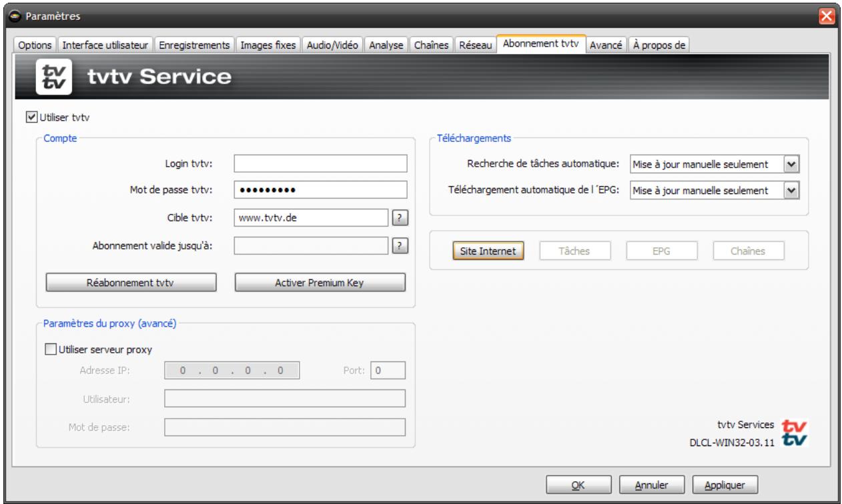The width and height of the screenshot is (842, 504).
Task: Select the Réseau tab
Action: click(476, 45)
